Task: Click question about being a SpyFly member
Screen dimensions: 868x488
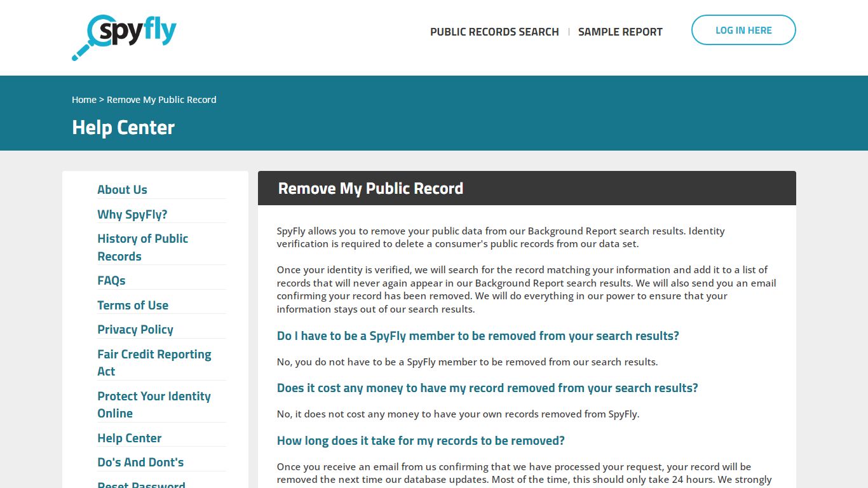Action: pyautogui.click(x=478, y=335)
